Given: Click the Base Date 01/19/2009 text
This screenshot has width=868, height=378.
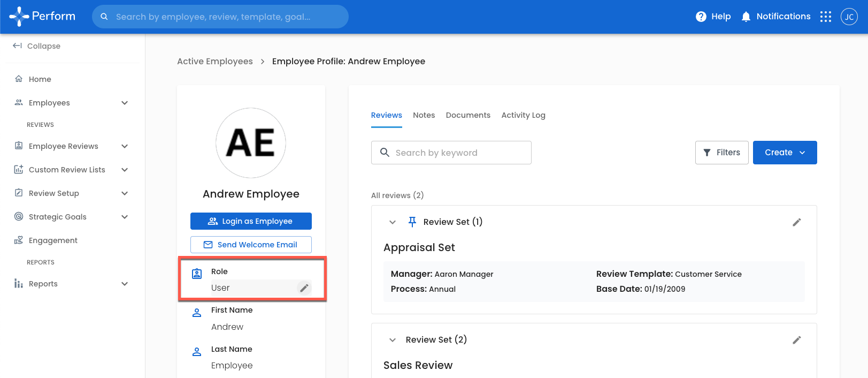Looking at the screenshot, I should click(641, 289).
